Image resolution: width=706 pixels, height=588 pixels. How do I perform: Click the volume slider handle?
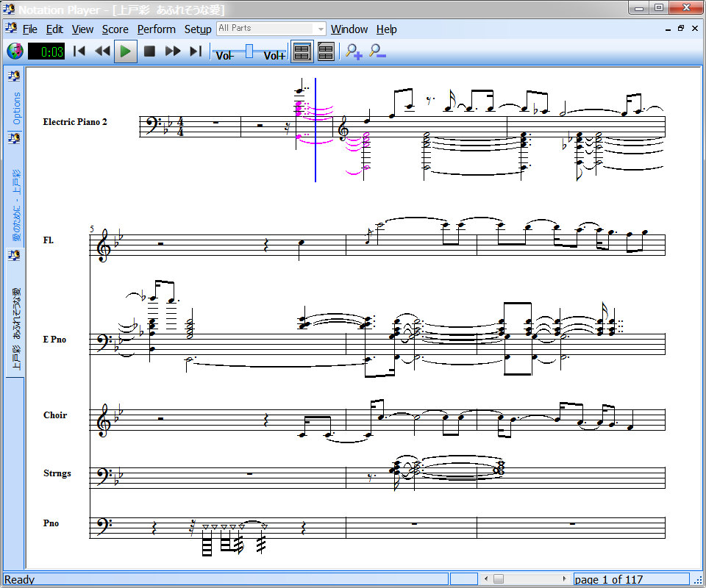tap(249, 51)
